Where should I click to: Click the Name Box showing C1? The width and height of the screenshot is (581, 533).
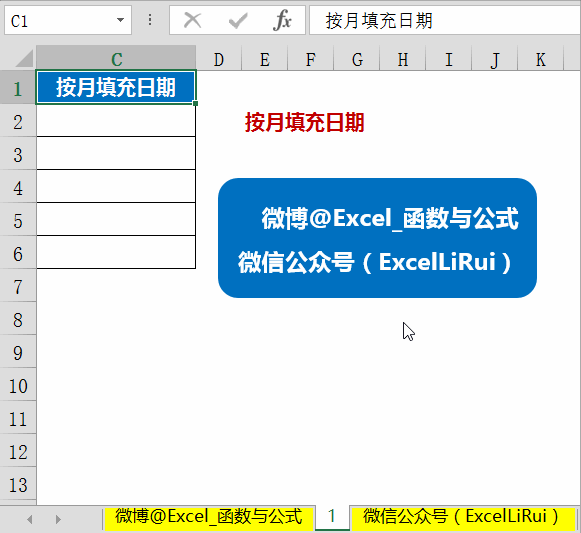pyautogui.click(x=68, y=20)
